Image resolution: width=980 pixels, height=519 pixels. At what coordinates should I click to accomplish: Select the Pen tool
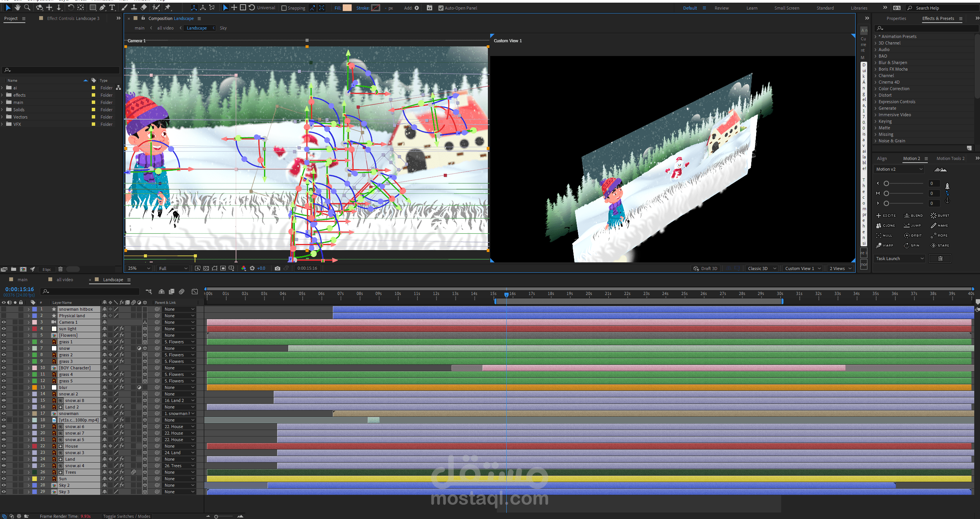click(102, 7)
